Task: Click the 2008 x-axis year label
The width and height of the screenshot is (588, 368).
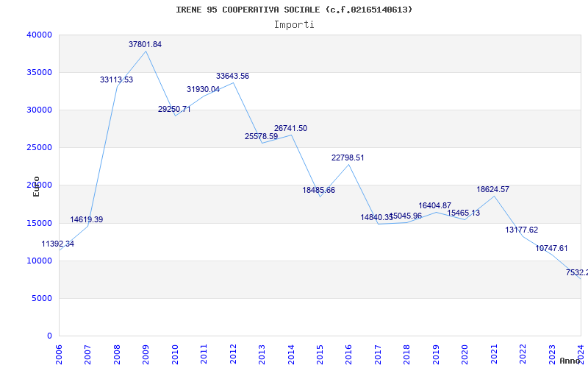Action: (x=117, y=354)
